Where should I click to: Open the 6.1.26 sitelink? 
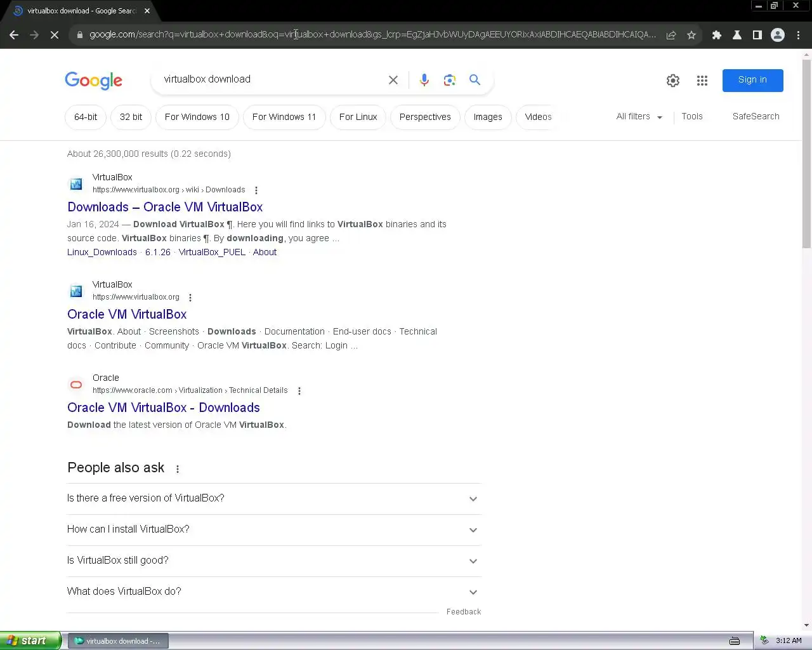coord(158,253)
